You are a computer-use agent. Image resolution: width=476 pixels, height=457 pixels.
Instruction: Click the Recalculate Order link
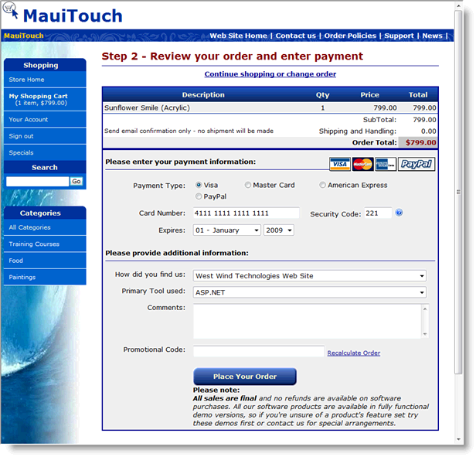tap(353, 353)
